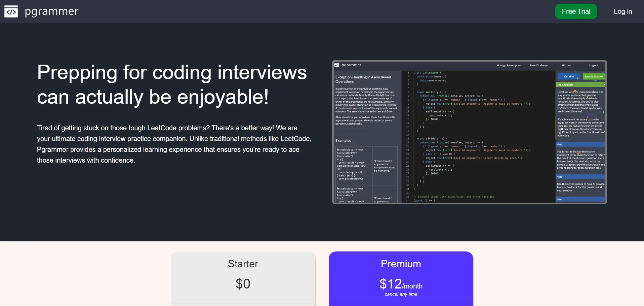Click the minus icon on Code Analysis bar

point(604,85)
